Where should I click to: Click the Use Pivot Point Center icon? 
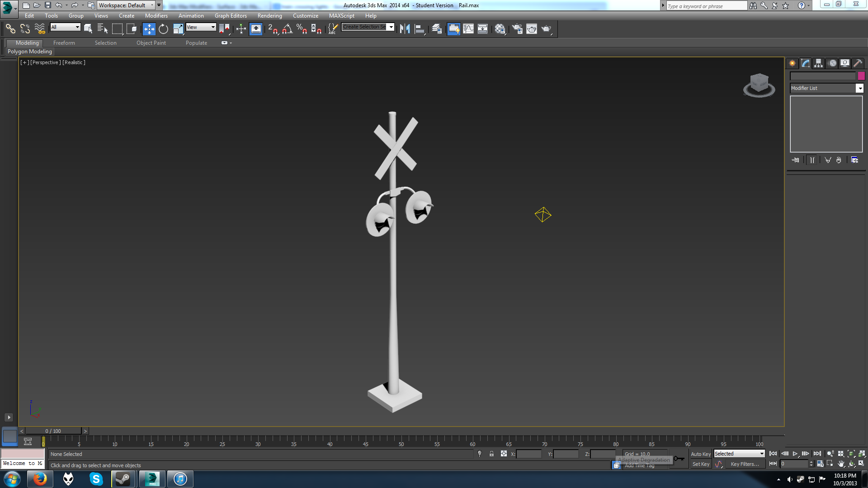click(x=224, y=29)
